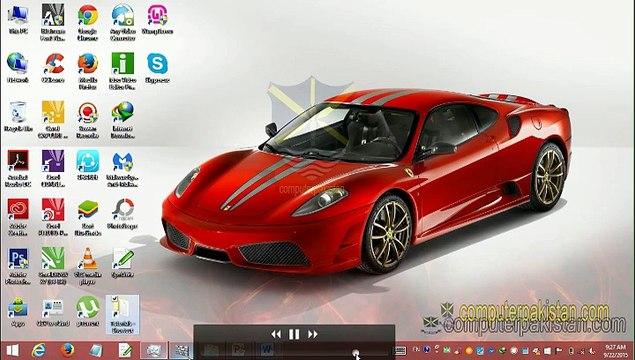Open the touch keyboard taskbar icon
The width and height of the screenshot is (635, 360).
tap(400, 351)
